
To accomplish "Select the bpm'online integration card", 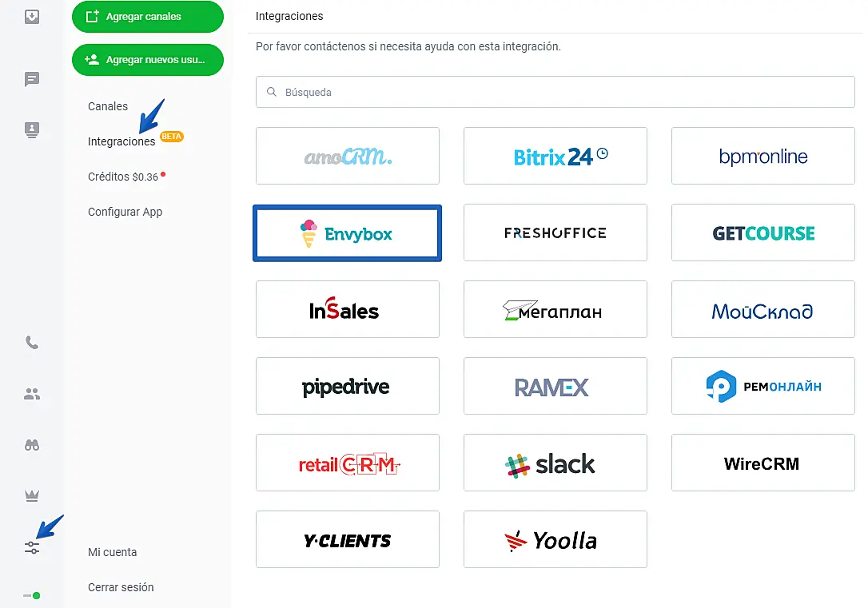I will [763, 156].
